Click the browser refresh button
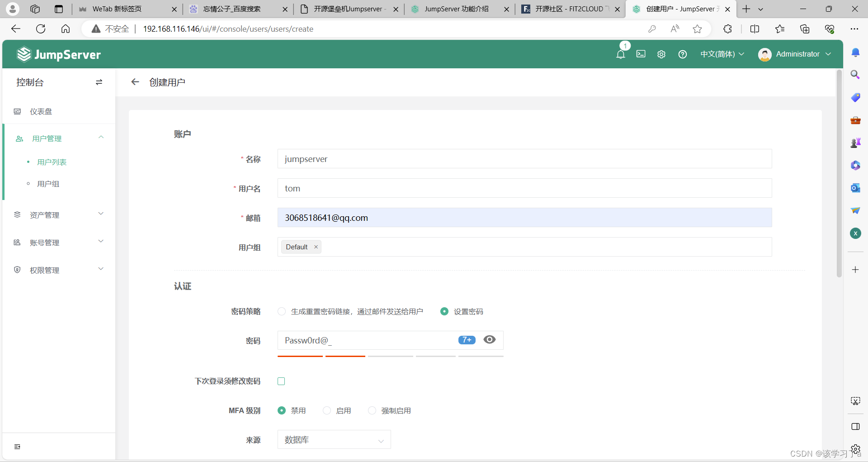868x462 pixels. [41, 29]
